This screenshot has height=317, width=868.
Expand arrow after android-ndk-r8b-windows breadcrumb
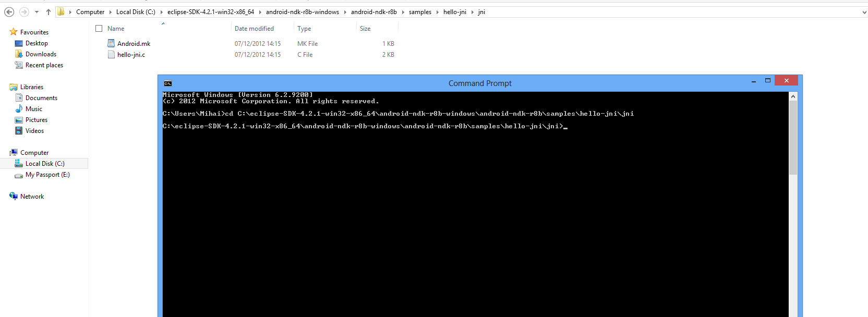[x=345, y=12]
